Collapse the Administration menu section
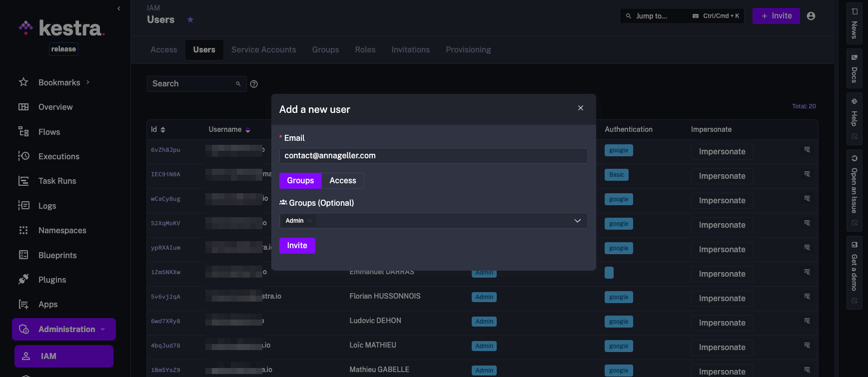868x377 pixels. click(103, 329)
